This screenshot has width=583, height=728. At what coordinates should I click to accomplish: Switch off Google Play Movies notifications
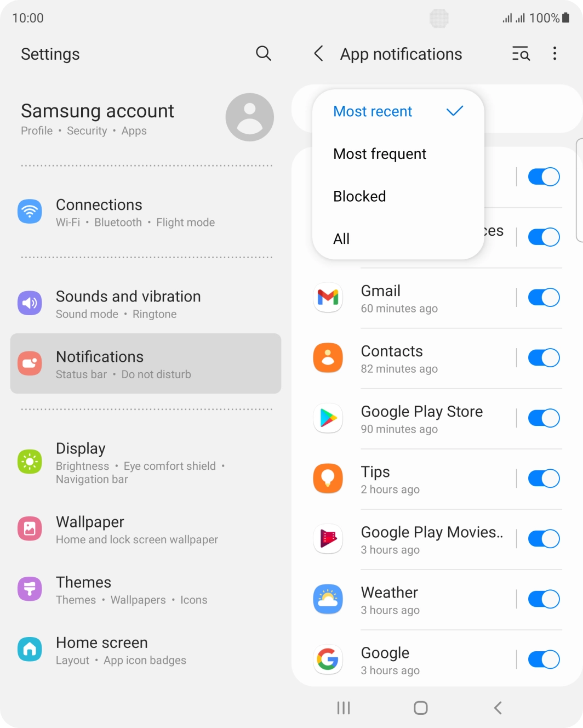544,538
